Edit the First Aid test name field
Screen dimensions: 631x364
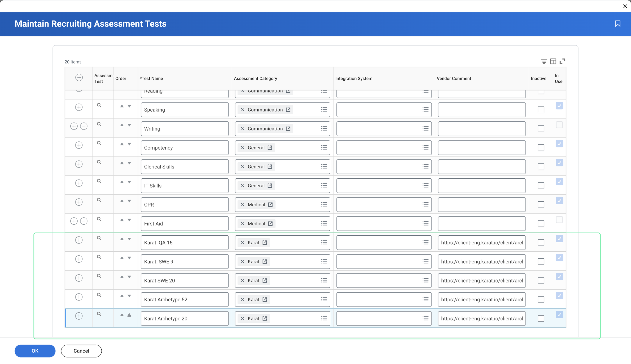click(185, 224)
